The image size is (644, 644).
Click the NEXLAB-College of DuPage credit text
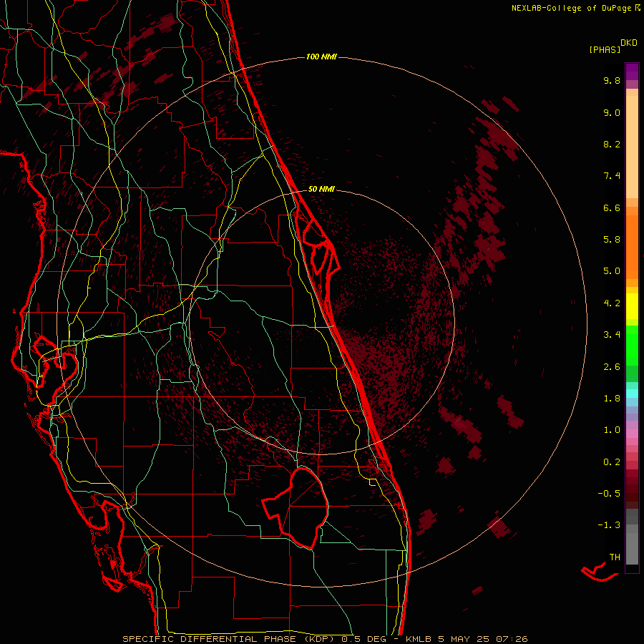(x=575, y=8)
